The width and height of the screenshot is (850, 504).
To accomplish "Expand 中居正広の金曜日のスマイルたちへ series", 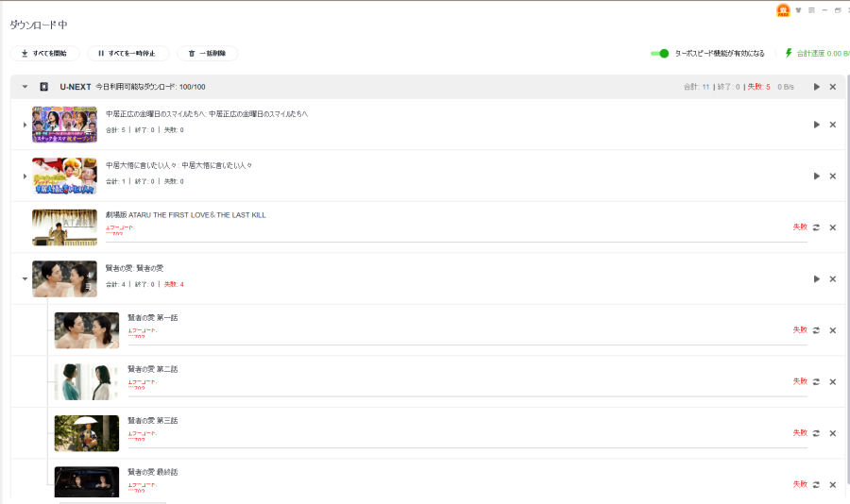I will (x=25, y=125).
